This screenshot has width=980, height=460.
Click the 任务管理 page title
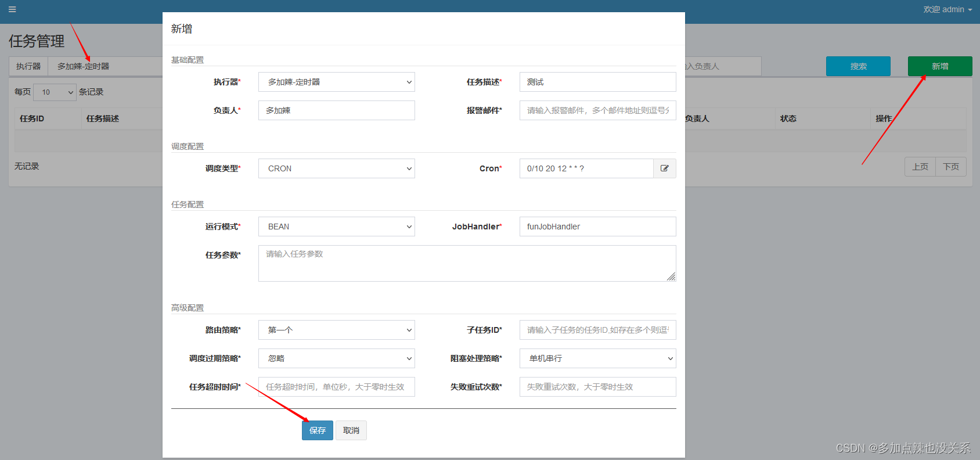(37, 41)
